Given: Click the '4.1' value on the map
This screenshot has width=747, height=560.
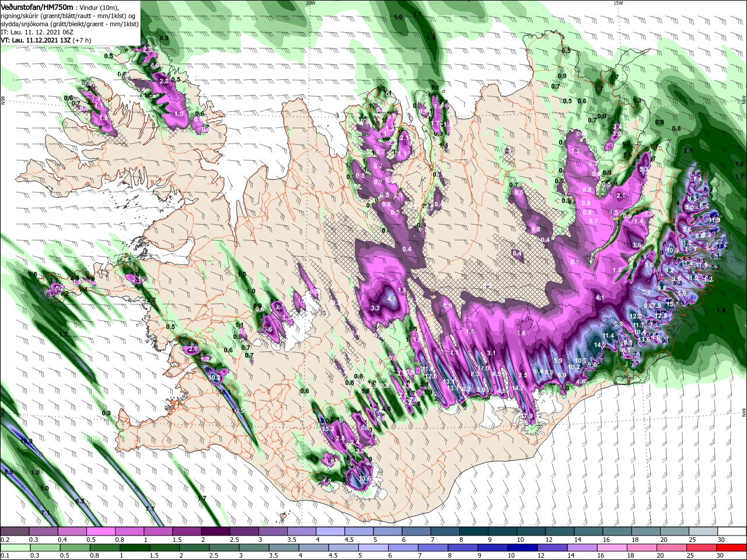Looking at the screenshot, I should [x=599, y=297].
